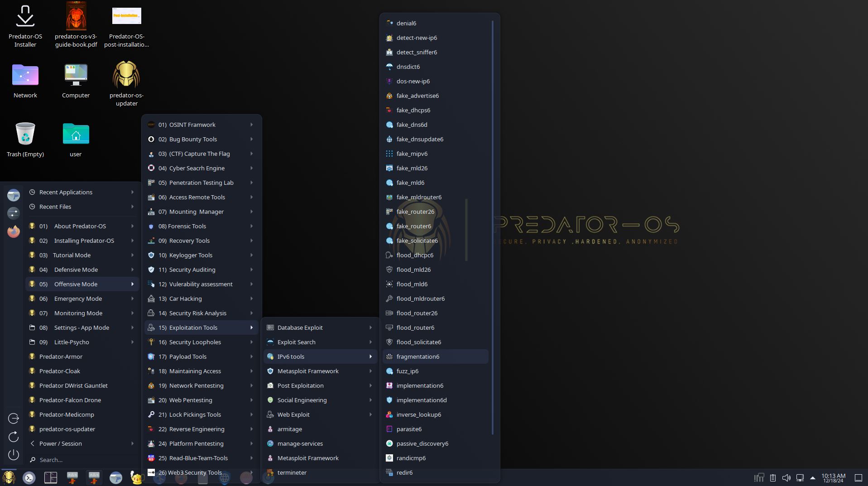
Task: Launch termineter from Exploitation Tools
Action: click(x=320, y=472)
